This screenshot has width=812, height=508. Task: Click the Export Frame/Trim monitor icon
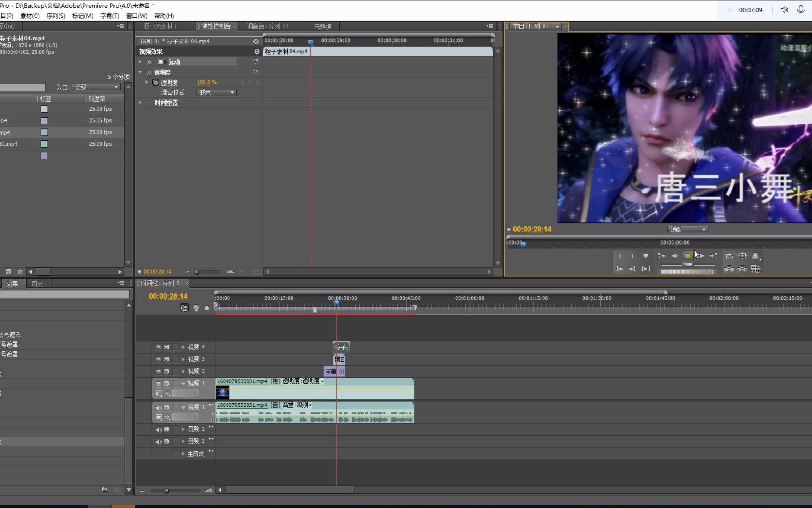tap(755, 269)
